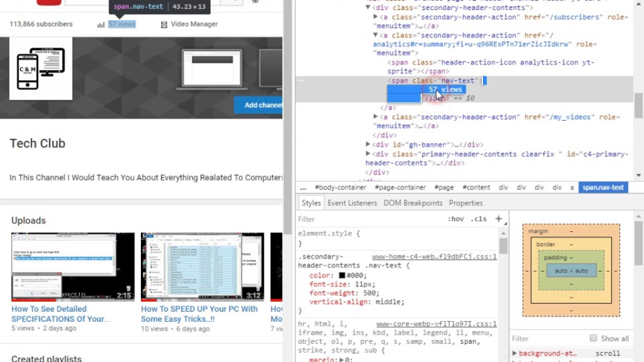Click the 57 views text node
644x362 pixels.
tap(445, 89)
